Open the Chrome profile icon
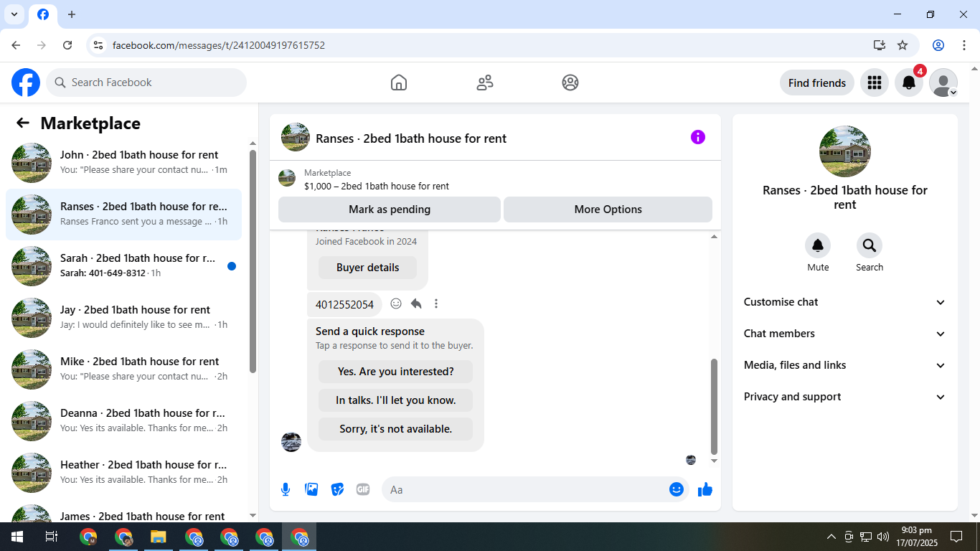Viewport: 980px width, 551px height. click(x=938, y=45)
